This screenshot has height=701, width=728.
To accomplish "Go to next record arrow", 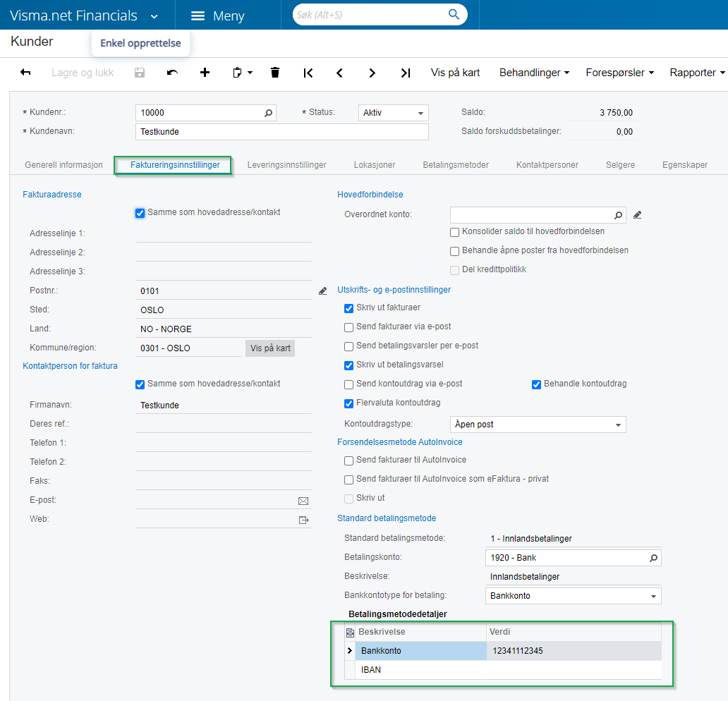I will [372, 73].
